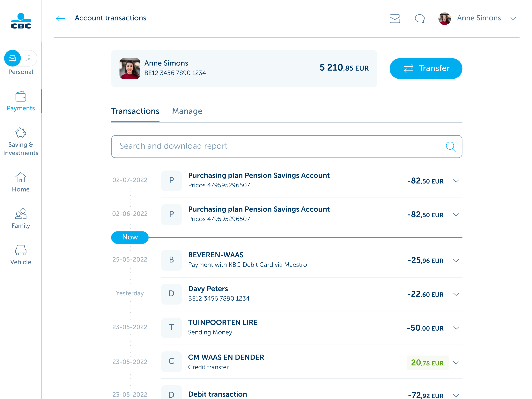Switch to the Personal profile toggle
The height and width of the screenshot is (399, 532).
(12, 58)
